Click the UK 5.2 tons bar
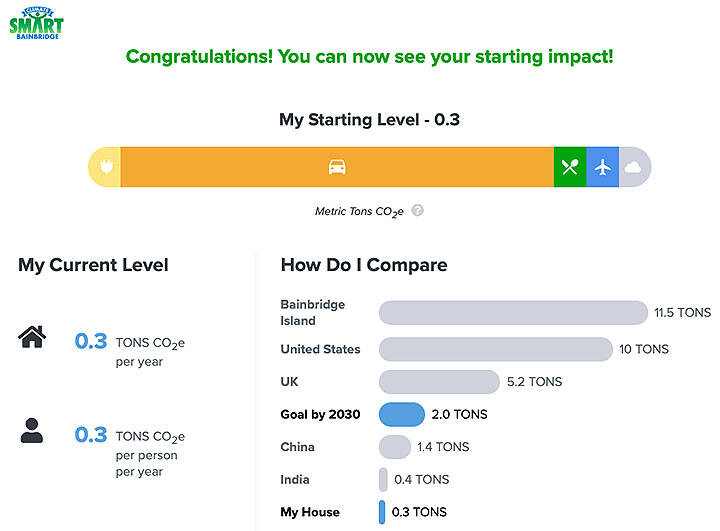 click(x=439, y=382)
